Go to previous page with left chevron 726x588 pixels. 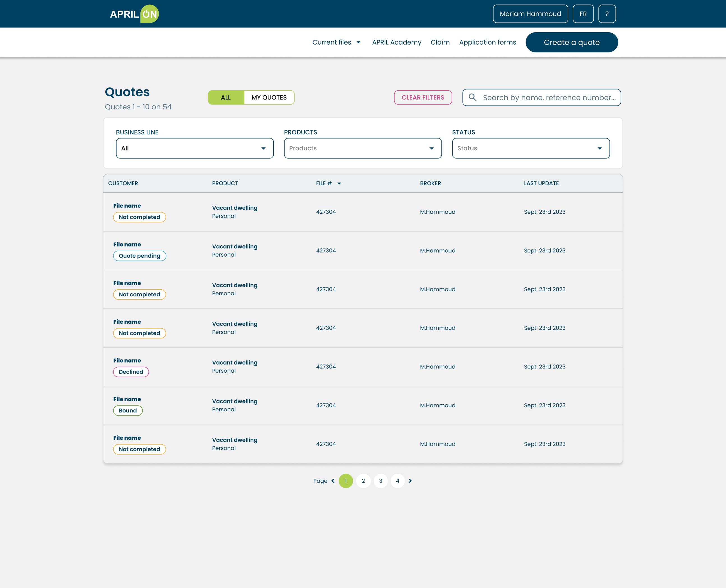point(332,481)
